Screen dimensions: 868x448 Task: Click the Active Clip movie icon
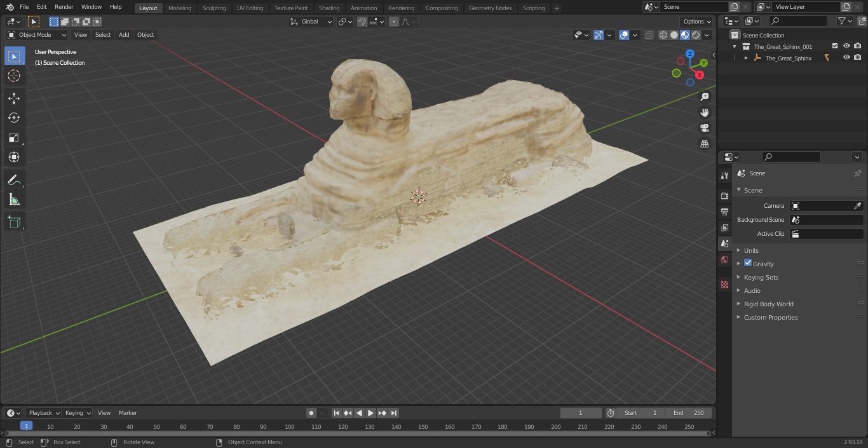click(795, 234)
